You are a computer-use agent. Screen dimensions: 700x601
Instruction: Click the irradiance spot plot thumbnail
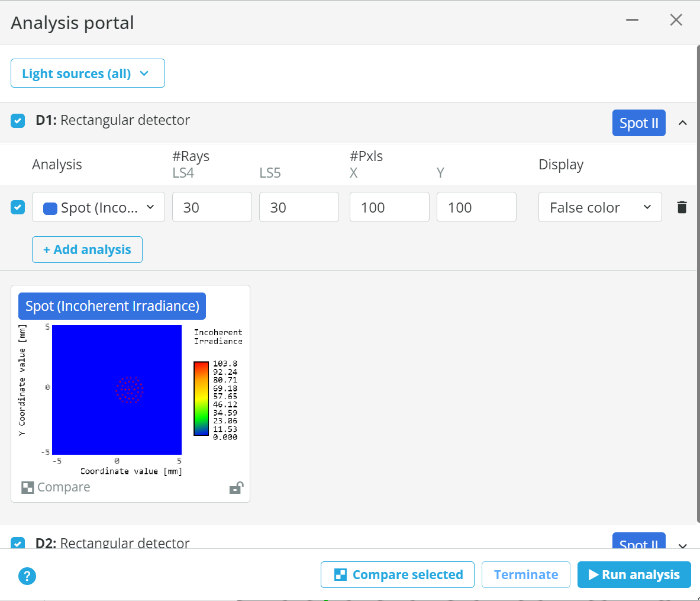tap(117, 390)
